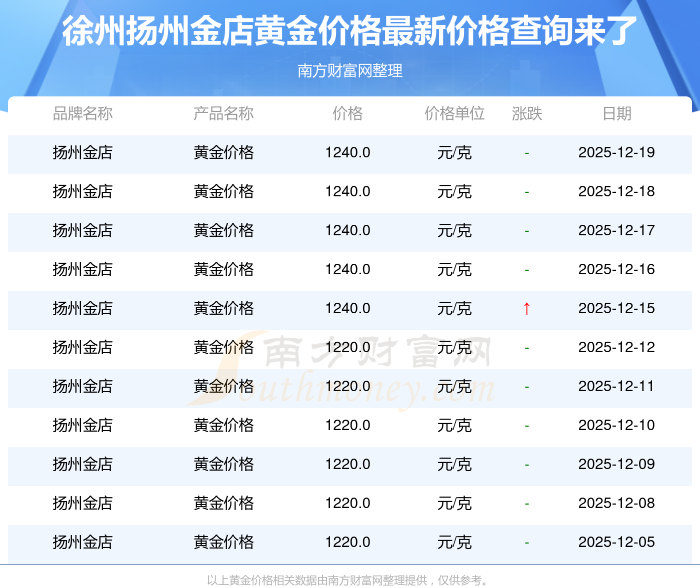Click the 日期 column header

[616, 113]
